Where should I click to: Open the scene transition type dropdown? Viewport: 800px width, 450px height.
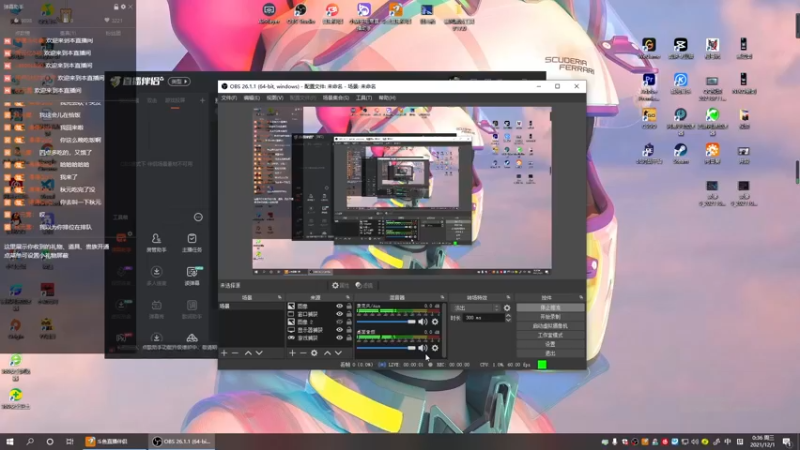(x=476, y=308)
